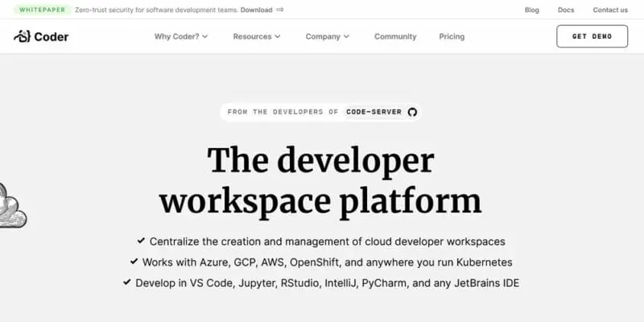Click the Coder logo icon

pyautogui.click(x=23, y=36)
